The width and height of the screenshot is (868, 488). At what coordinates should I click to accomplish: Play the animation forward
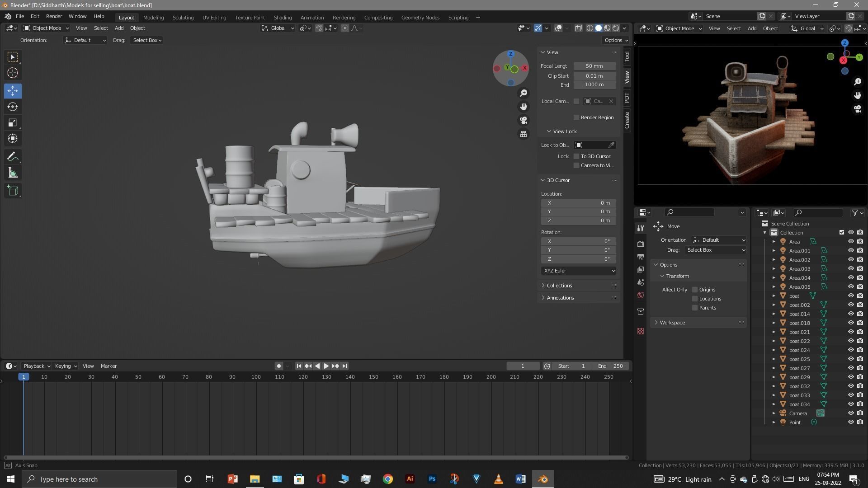pos(326,366)
